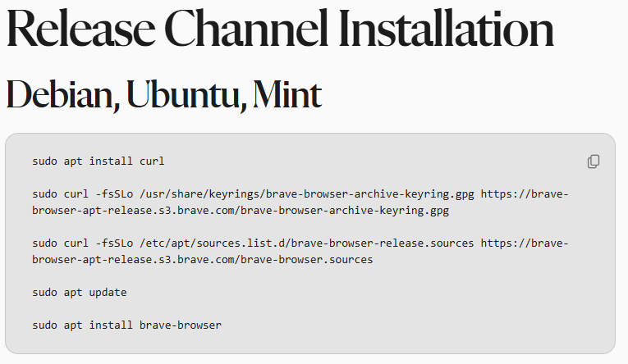Click the copy code icon

[594, 162]
